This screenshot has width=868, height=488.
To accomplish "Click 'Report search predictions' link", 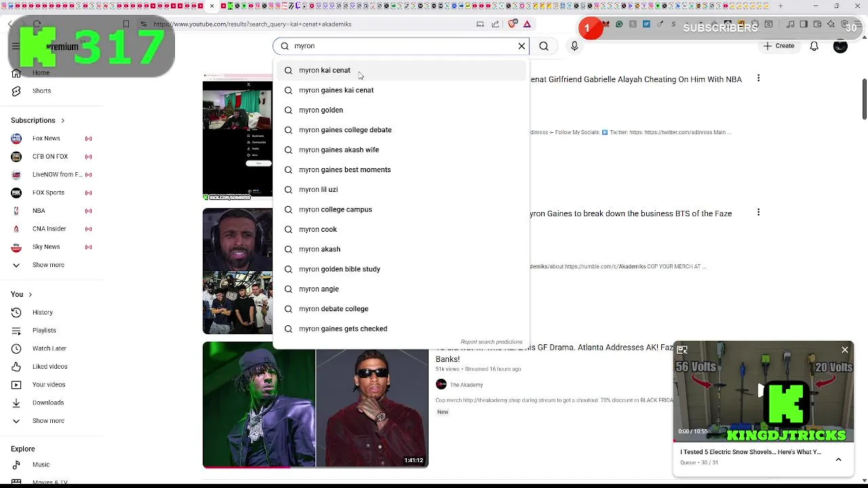I will pyautogui.click(x=492, y=342).
